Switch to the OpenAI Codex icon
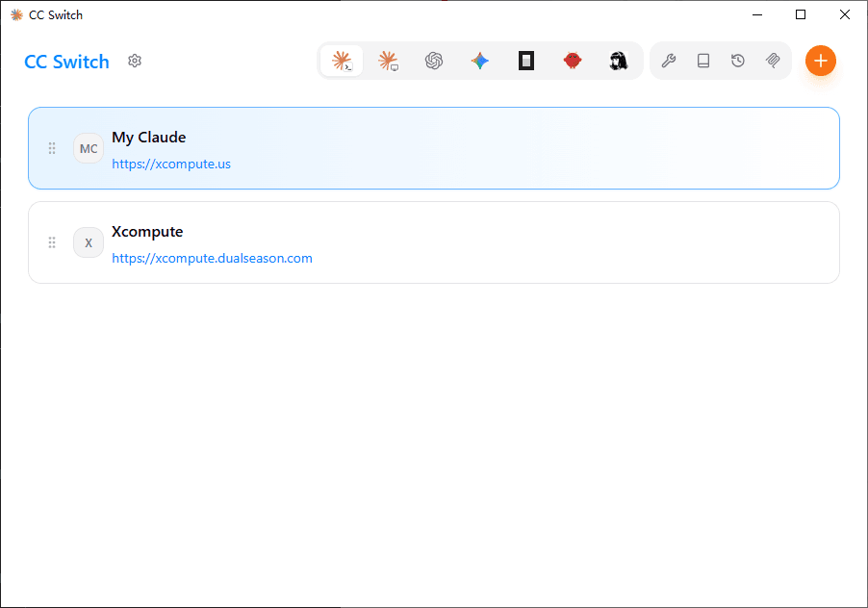This screenshot has width=868, height=608. 434,61
